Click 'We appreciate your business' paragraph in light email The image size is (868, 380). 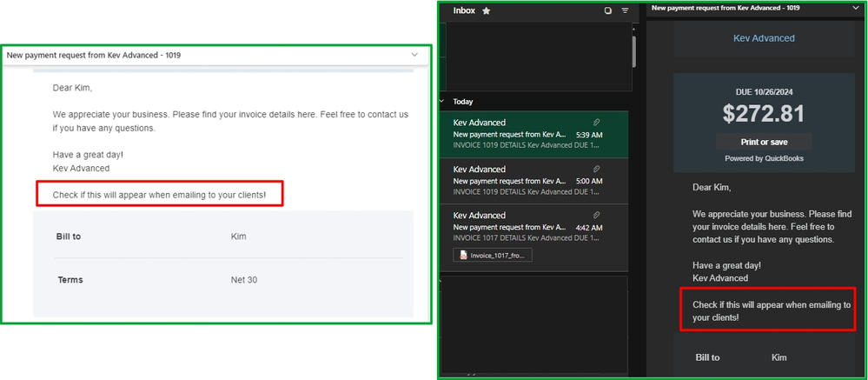230,122
